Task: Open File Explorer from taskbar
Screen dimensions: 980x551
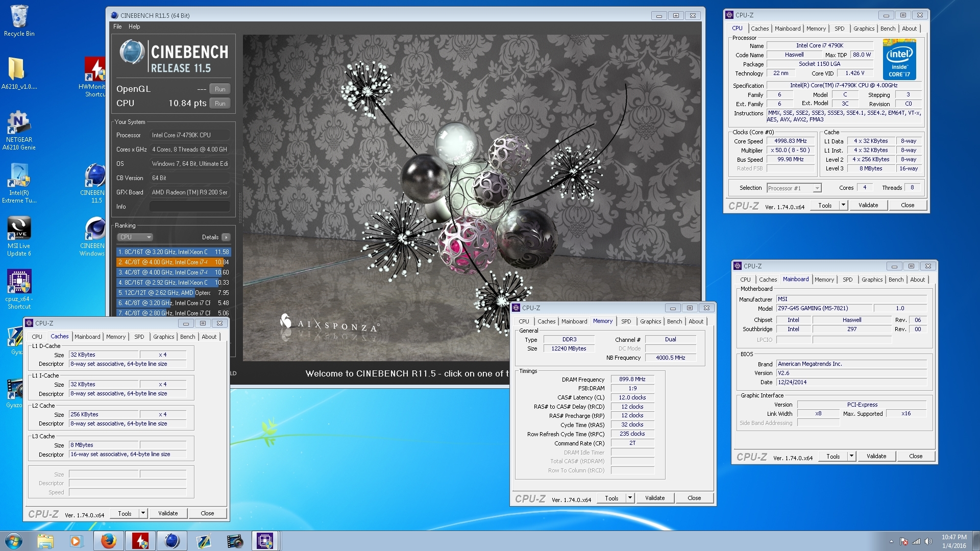Action: (x=45, y=541)
